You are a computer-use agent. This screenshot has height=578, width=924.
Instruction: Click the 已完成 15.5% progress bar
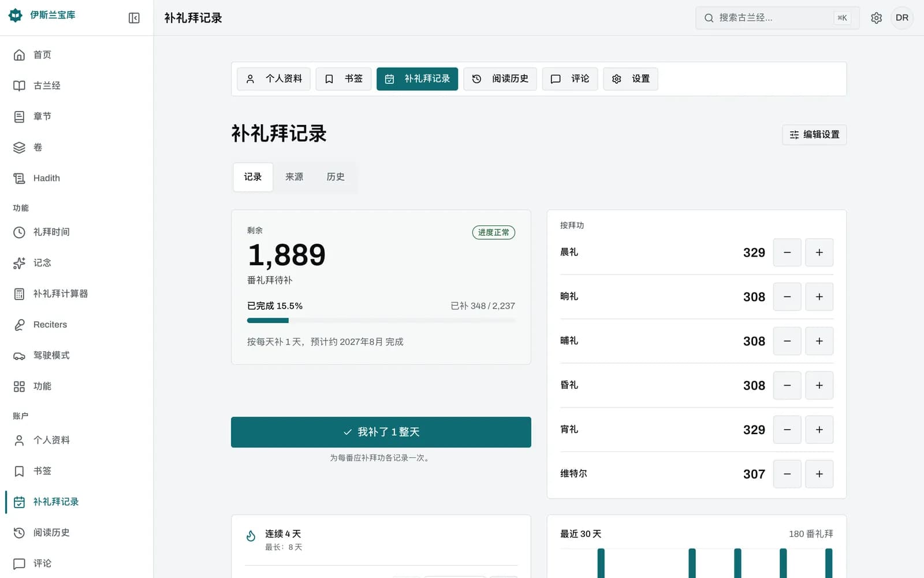pos(381,320)
